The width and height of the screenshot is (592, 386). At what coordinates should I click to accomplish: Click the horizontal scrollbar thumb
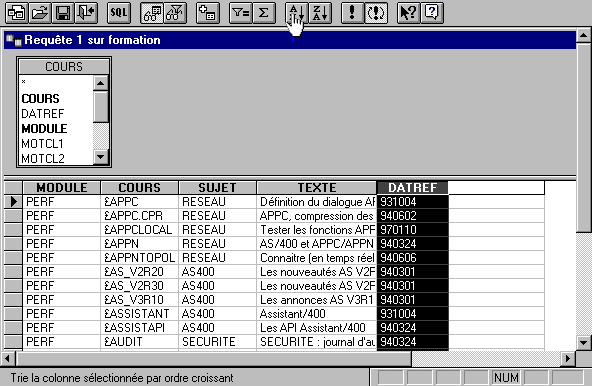[x=213, y=358]
